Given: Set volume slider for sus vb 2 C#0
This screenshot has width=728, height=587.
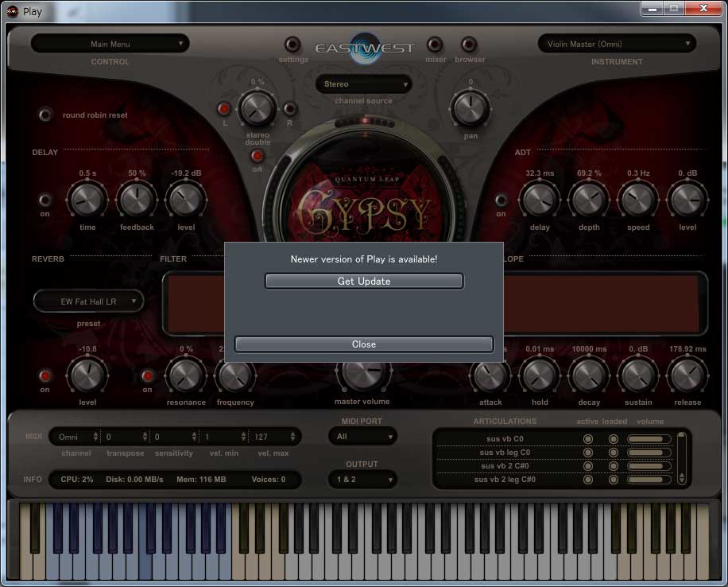Looking at the screenshot, I should pyautogui.click(x=649, y=465).
